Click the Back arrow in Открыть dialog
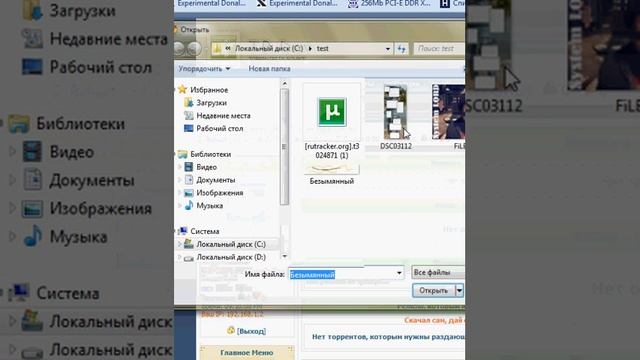Image resolution: width=640 pixels, height=360 pixels. click(179, 49)
